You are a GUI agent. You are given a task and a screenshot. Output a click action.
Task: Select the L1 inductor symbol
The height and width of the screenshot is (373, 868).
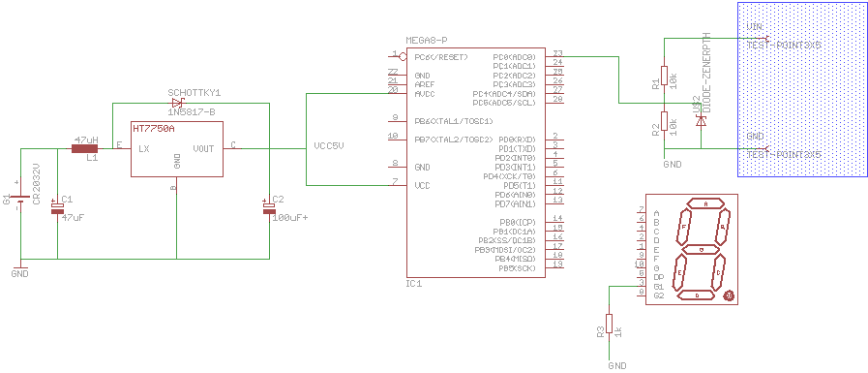pyautogui.click(x=85, y=148)
